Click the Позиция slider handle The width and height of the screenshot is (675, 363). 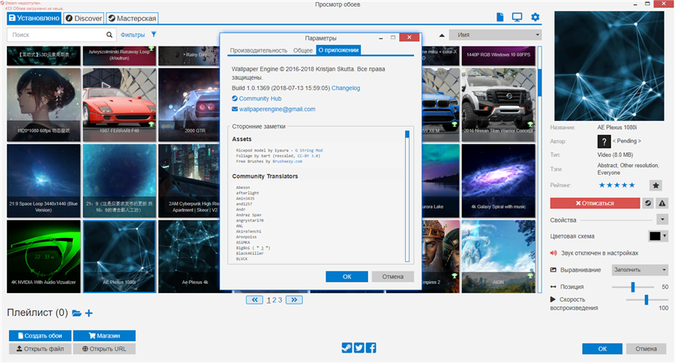[633, 287]
